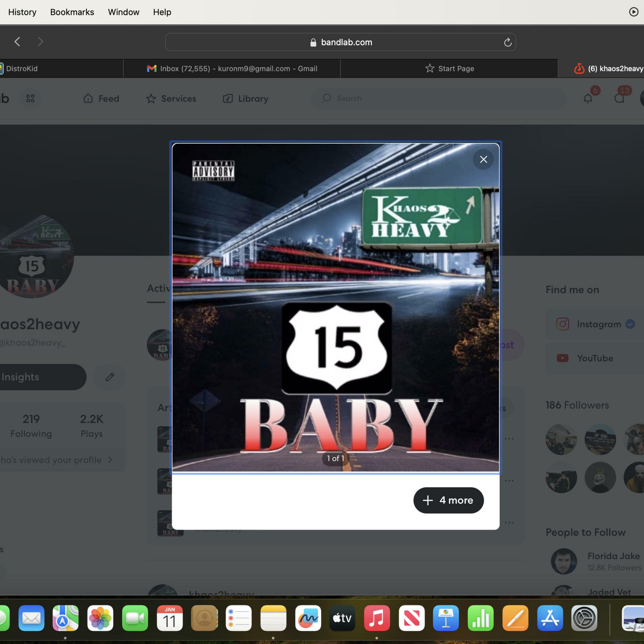
Task: Open the App Store dock icon
Action: pos(550,618)
